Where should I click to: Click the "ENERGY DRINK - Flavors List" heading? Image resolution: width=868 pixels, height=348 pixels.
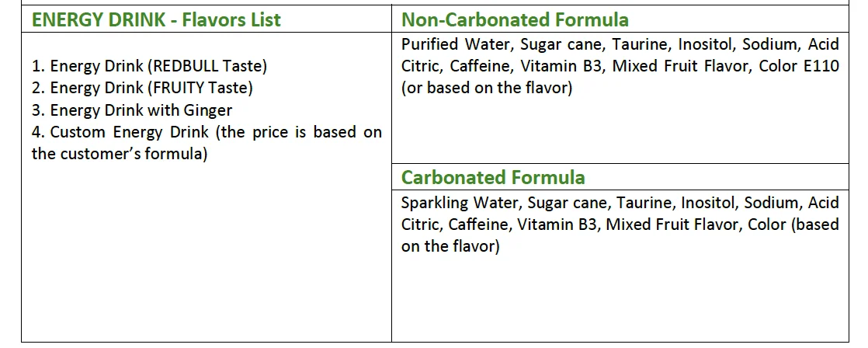coord(156,19)
